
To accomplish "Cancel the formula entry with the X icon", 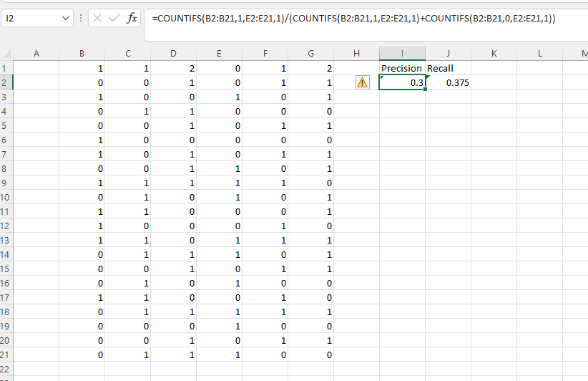I will pos(97,18).
